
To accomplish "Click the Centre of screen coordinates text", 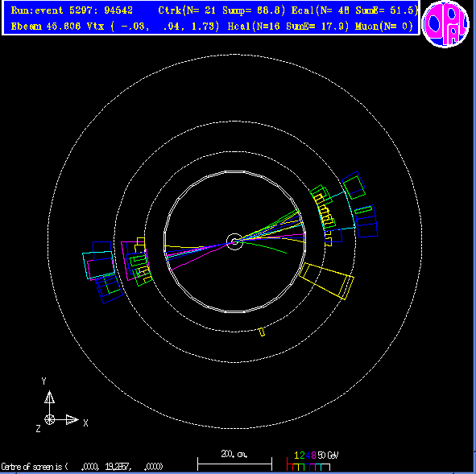I will coord(82,467).
